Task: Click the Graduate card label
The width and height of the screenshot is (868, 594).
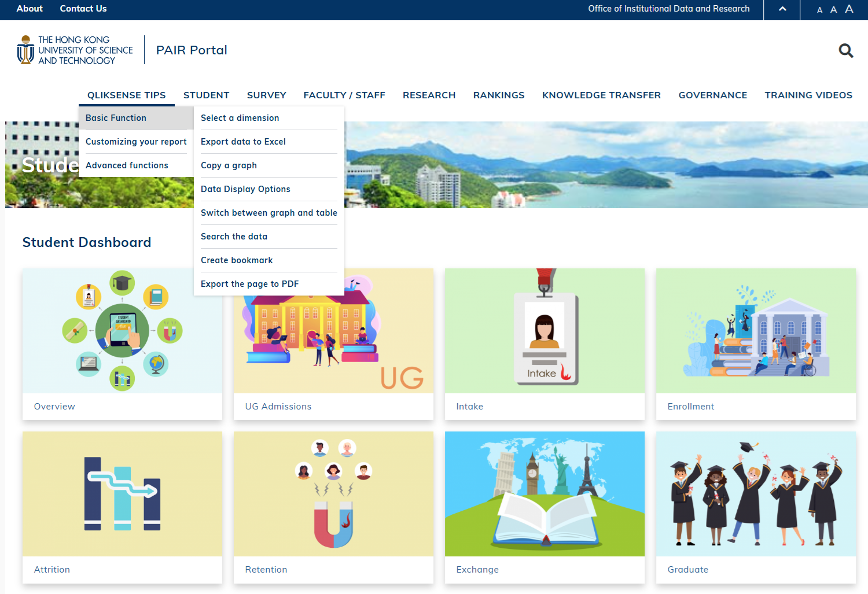Action: [x=688, y=570]
